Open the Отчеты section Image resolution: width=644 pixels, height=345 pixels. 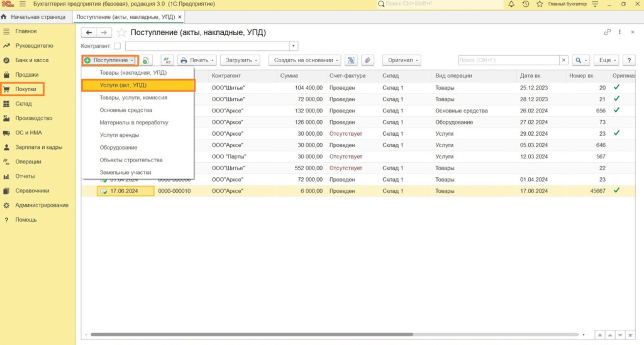pos(25,176)
